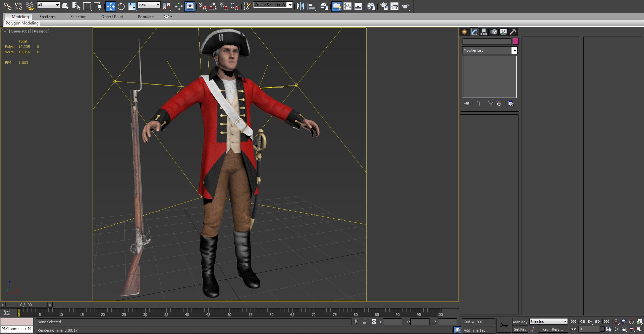
Task: Toggle Show End Result button
Action: [x=479, y=104]
